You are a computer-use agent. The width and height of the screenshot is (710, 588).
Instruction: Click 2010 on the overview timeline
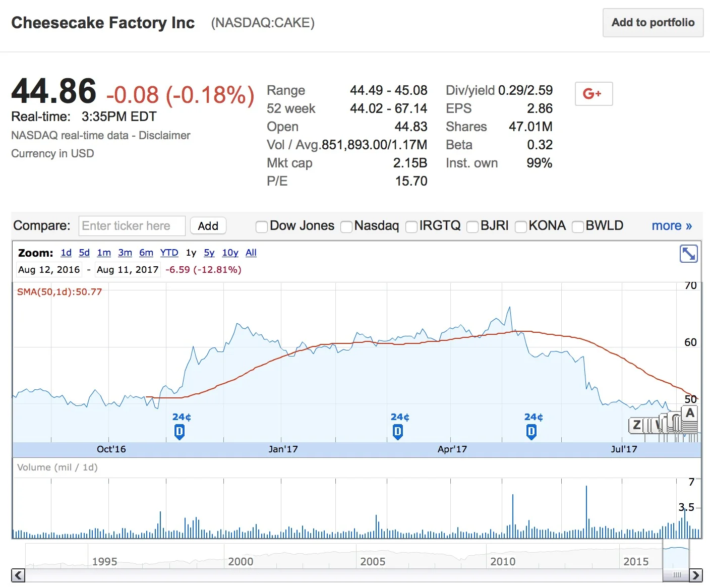[503, 561]
